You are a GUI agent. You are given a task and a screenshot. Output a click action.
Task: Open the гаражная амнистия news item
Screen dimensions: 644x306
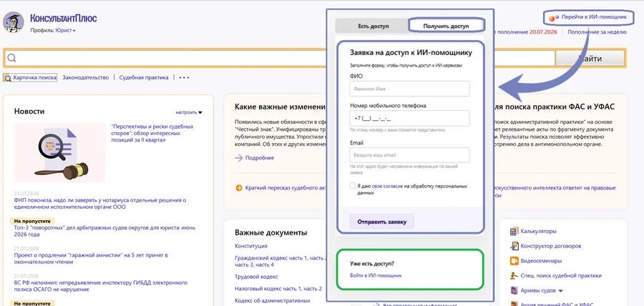point(91,258)
